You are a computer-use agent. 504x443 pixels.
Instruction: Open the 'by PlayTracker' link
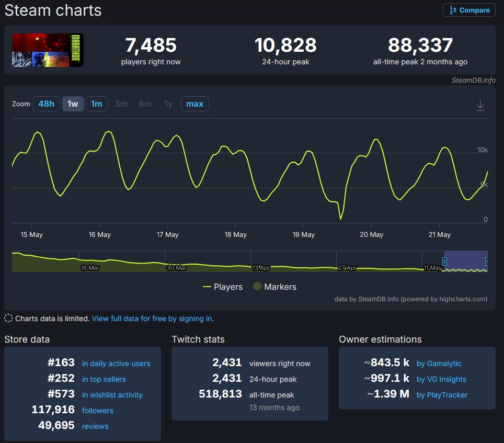tap(442, 395)
